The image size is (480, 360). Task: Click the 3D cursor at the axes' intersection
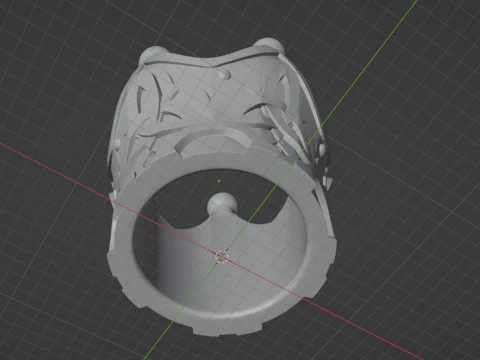pyautogui.click(x=222, y=257)
